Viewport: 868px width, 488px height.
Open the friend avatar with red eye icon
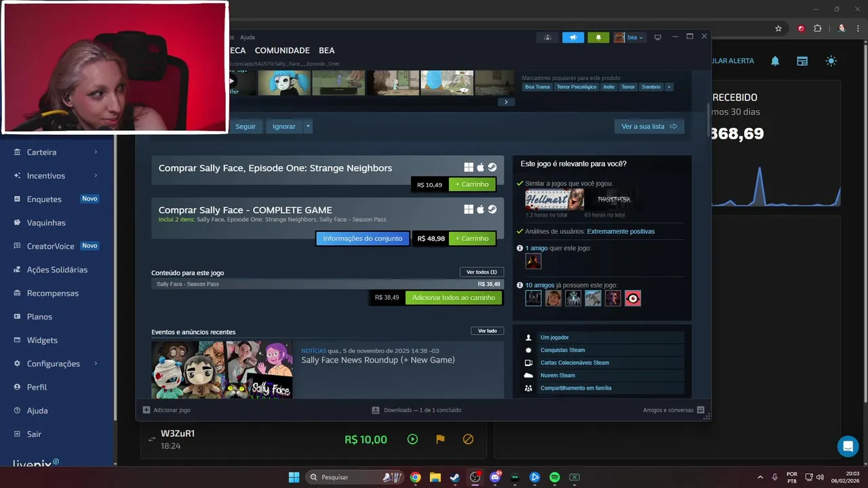[633, 298]
